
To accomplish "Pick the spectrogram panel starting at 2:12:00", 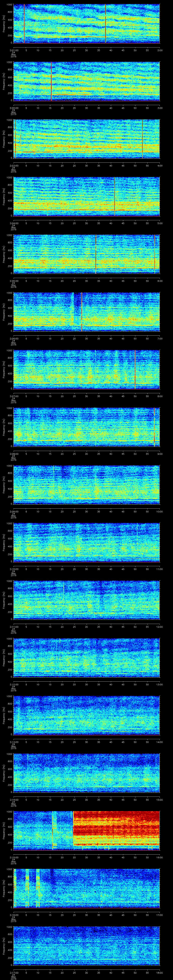I will tap(87, 658).
